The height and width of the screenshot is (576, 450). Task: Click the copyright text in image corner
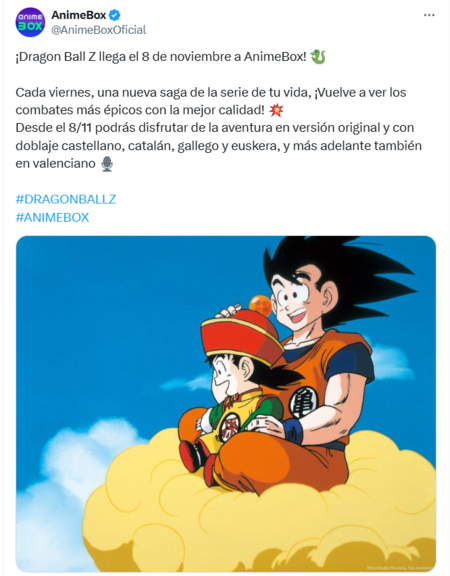point(400,568)
